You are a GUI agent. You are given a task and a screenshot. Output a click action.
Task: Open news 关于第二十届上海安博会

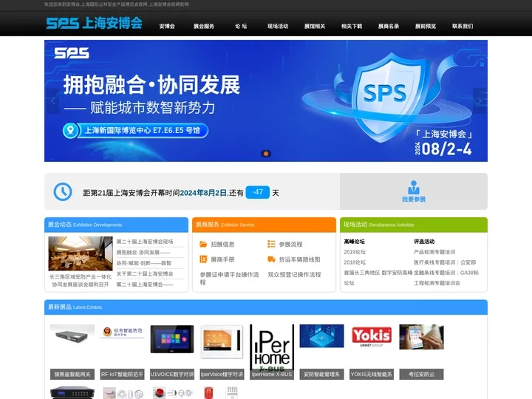point(145,273)
